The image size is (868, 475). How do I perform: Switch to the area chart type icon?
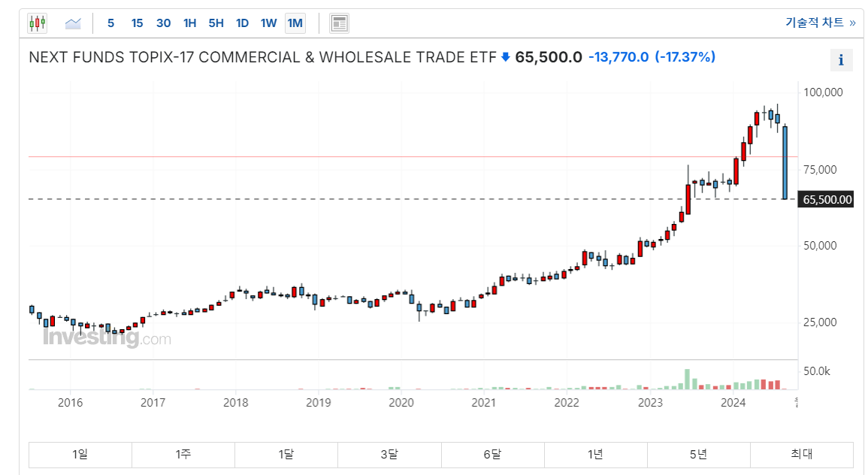tap(73, 23)
